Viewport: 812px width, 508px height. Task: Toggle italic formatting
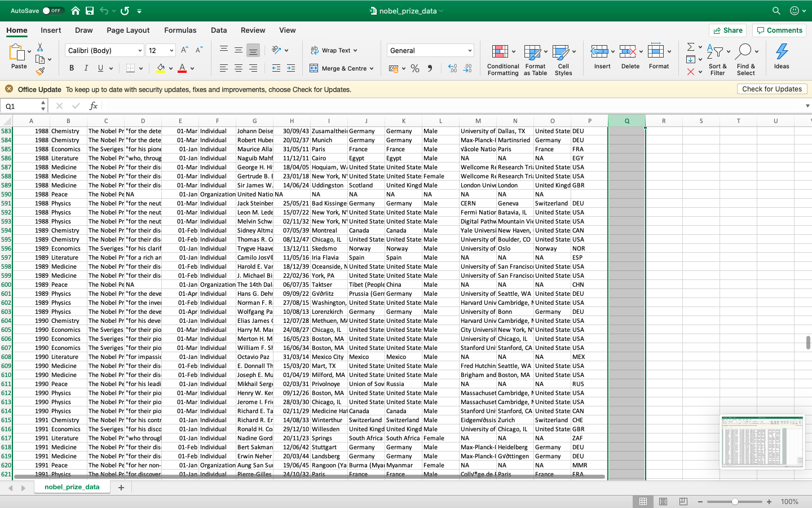tap(86, 68)
